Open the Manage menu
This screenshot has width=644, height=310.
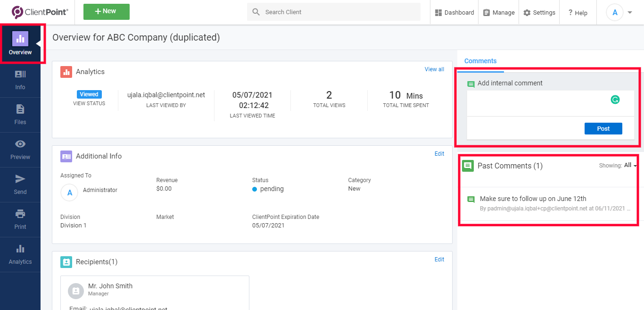pos(499,13)
